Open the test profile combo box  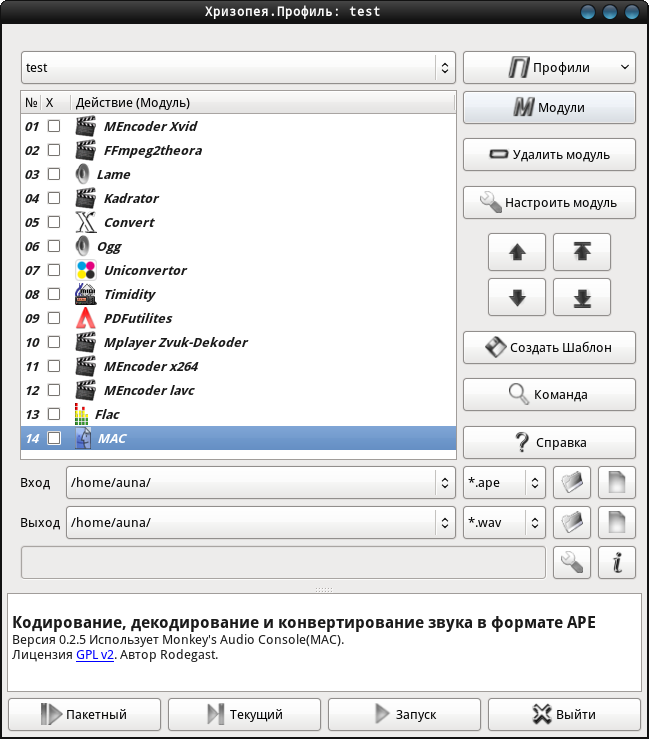(x=238, y=67)
